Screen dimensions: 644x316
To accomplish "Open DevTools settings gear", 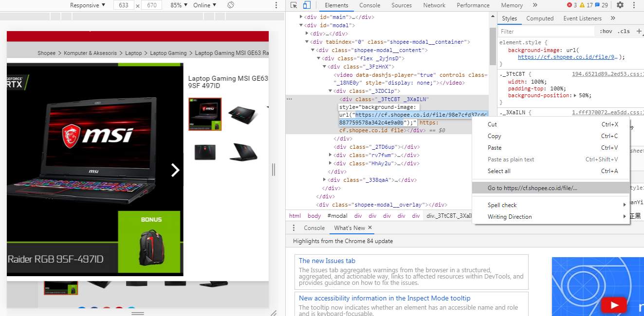I will [620, 5].
